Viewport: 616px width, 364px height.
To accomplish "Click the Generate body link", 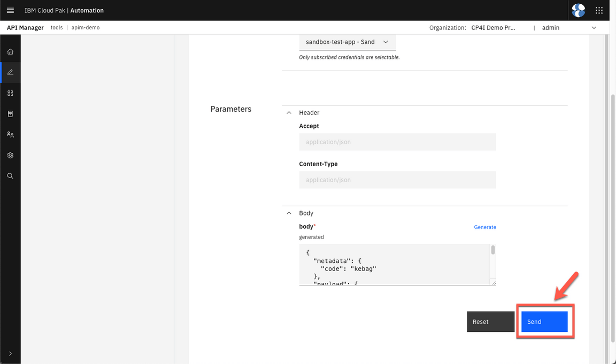I will click(484, 227).
